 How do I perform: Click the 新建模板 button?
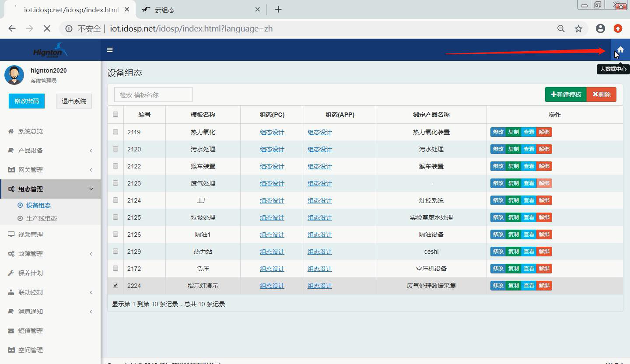566,94
